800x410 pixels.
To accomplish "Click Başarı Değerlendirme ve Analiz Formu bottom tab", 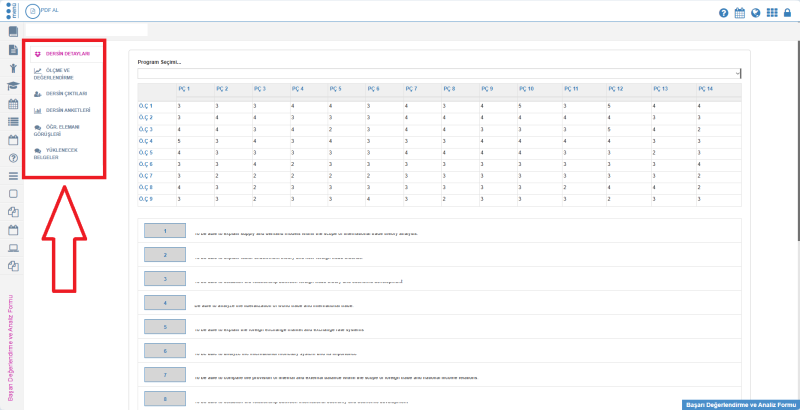I will point(739,404).
